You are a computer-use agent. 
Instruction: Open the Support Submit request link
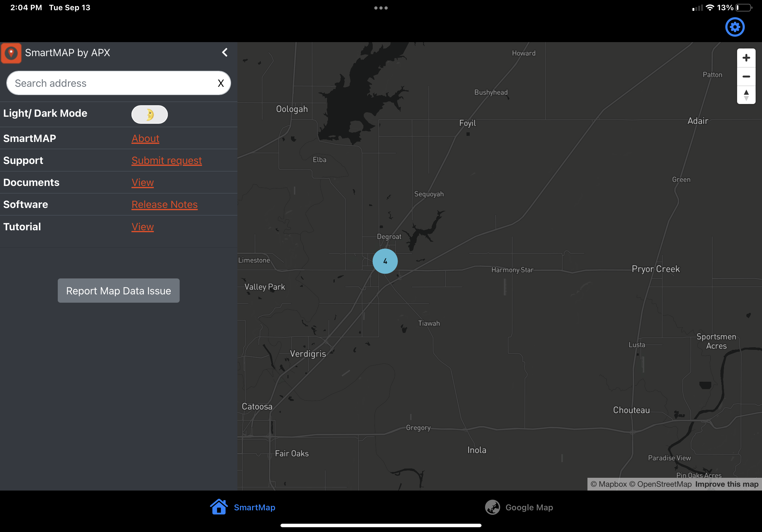tap(167, 160)
